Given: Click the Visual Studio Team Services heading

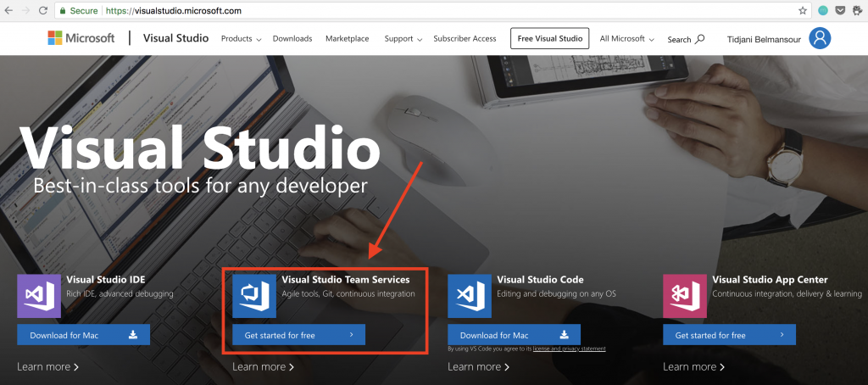Looking at the screenshot, I should click(x=346, y=280).
